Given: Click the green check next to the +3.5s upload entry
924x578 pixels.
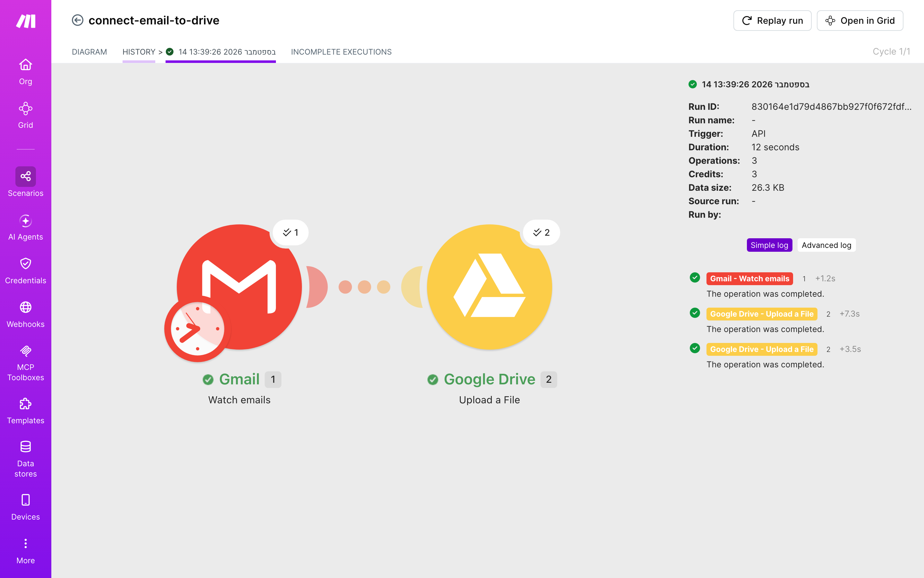Looking at the screenshot, I should tap(695, 348).
